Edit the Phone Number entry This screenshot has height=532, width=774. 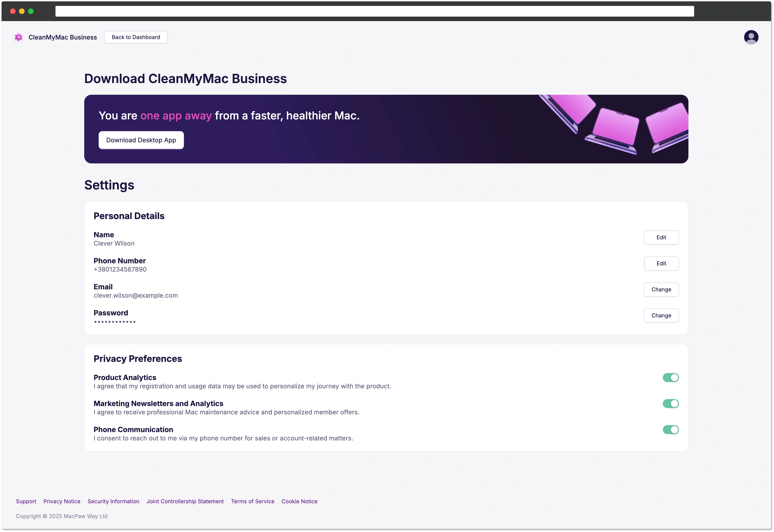(x=661, y=263)
